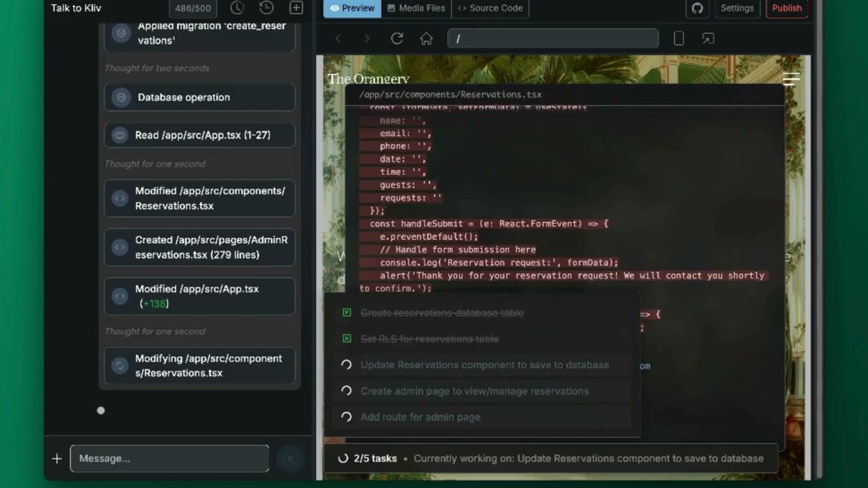The height and width of the screenshot is (488, 868).
Task: Open the Applied migration 'create_reservations' entry
Action: pos(199,33)
